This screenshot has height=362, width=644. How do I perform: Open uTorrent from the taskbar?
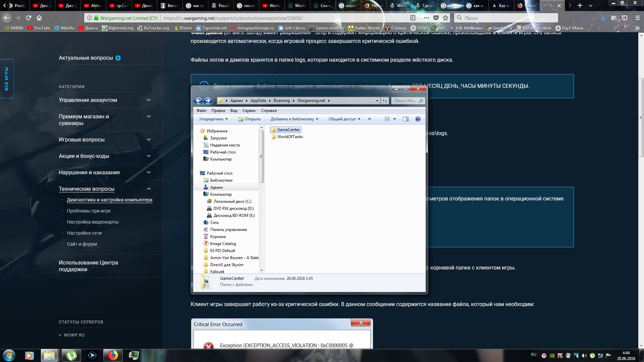(71, 355)
